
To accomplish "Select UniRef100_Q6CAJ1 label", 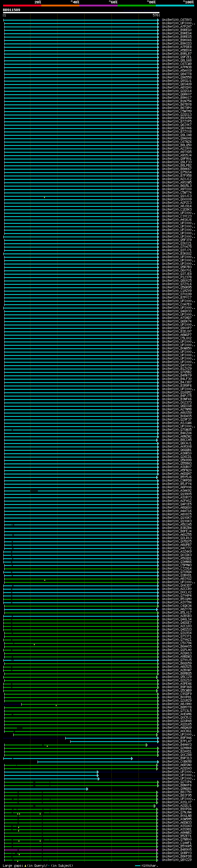I will pos(177,443).
